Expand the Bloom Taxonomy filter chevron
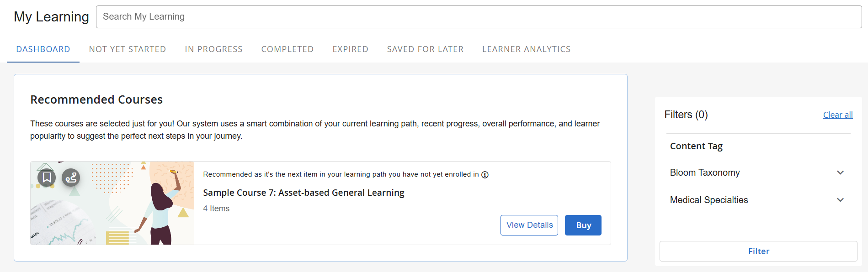 (840, 173)
